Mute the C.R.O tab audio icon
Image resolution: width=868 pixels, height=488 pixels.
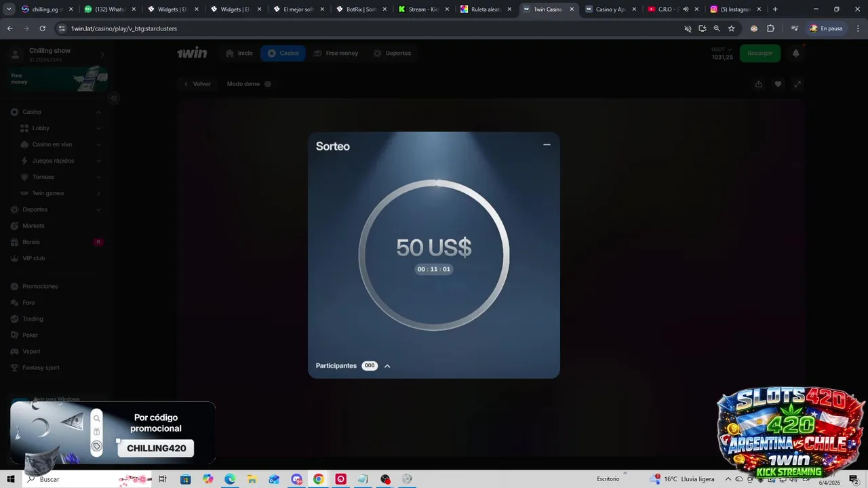click(685, 9)
